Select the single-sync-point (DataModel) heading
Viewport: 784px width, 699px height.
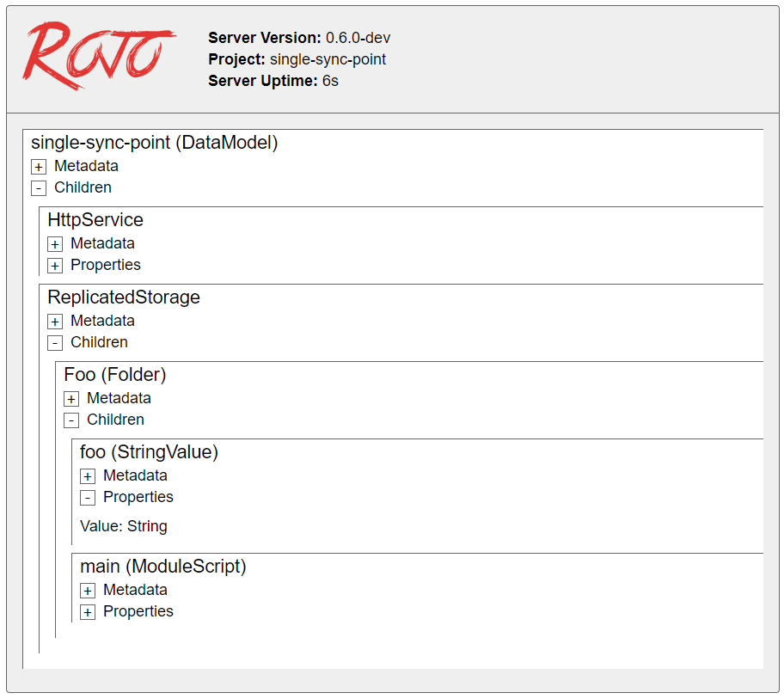[155, 143]
